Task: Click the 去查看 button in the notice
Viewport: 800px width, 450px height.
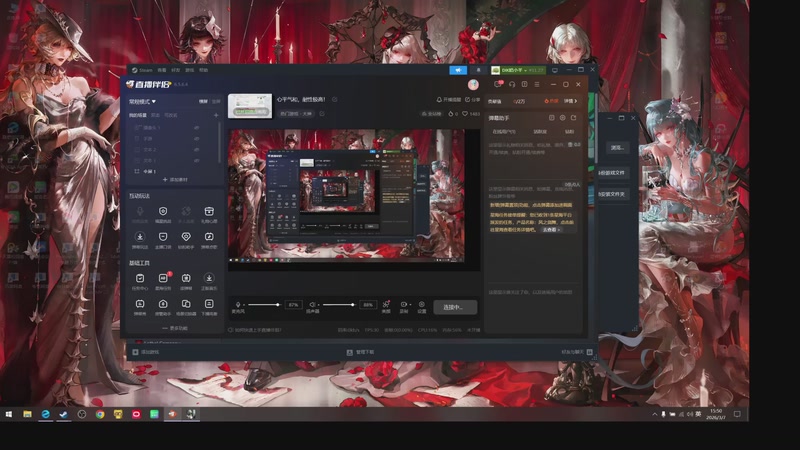Action: [x=551, y=230]
